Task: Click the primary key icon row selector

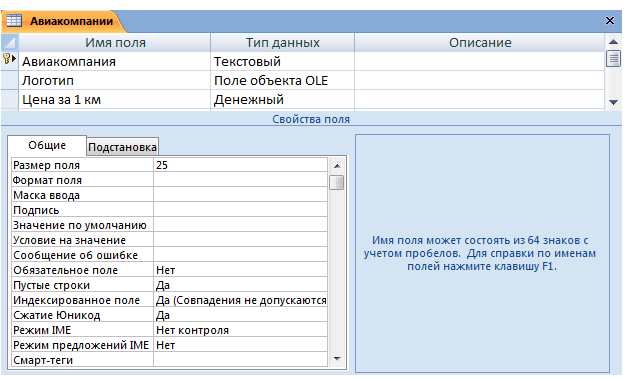Action: point(10,61)
